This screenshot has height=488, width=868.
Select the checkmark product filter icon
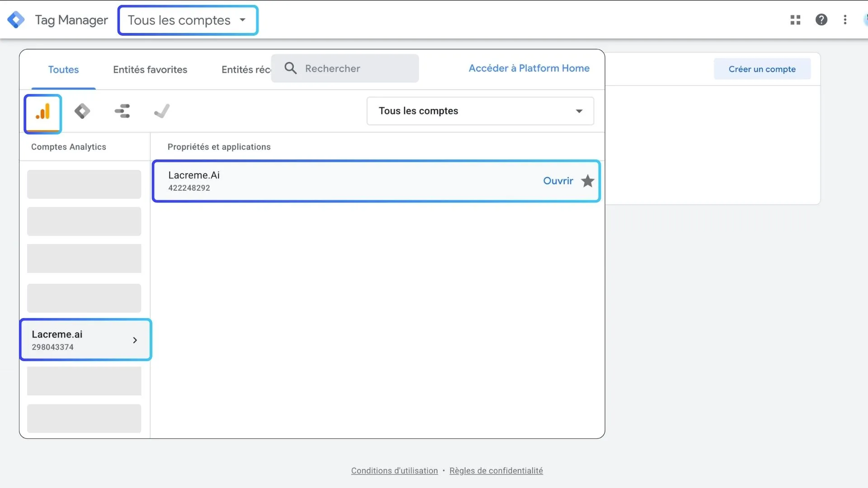[x=161, y=111]
